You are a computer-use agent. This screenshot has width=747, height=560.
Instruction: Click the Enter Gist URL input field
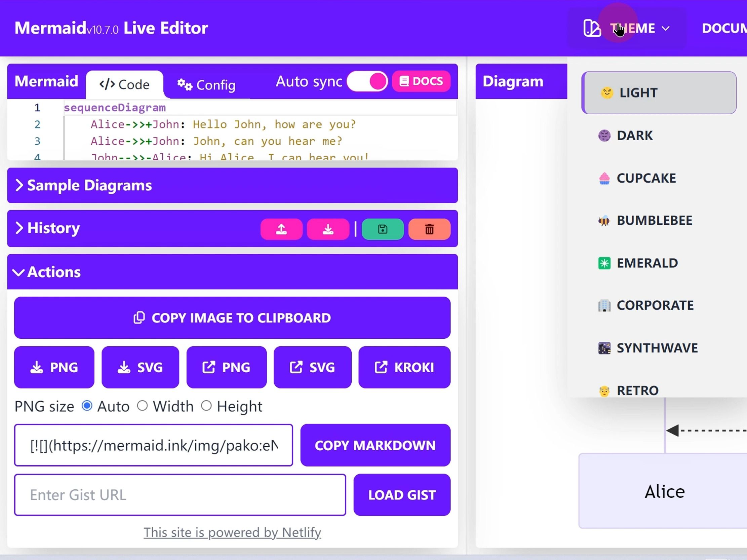click(x=181, y=494)
